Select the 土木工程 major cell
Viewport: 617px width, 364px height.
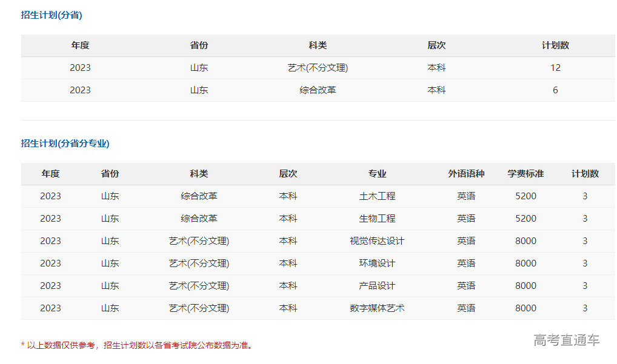[377, 196]
